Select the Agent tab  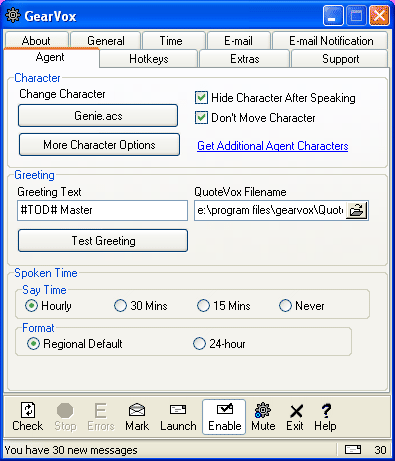pos(50,57)
